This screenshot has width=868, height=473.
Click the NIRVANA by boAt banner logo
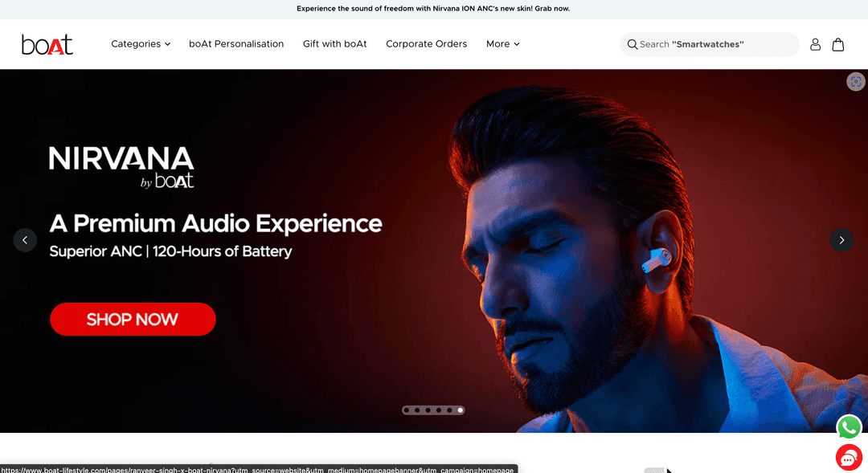(x=121, y=167)
